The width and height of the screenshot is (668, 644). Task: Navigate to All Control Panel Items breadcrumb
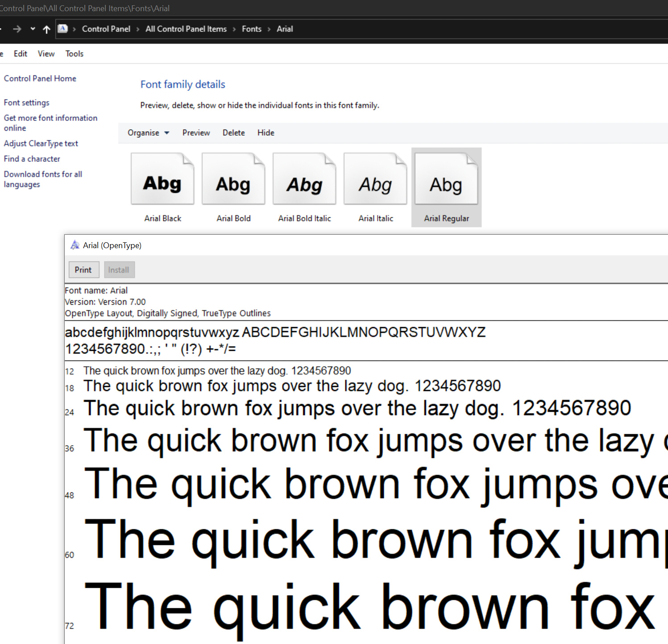[x=186, y=29]
